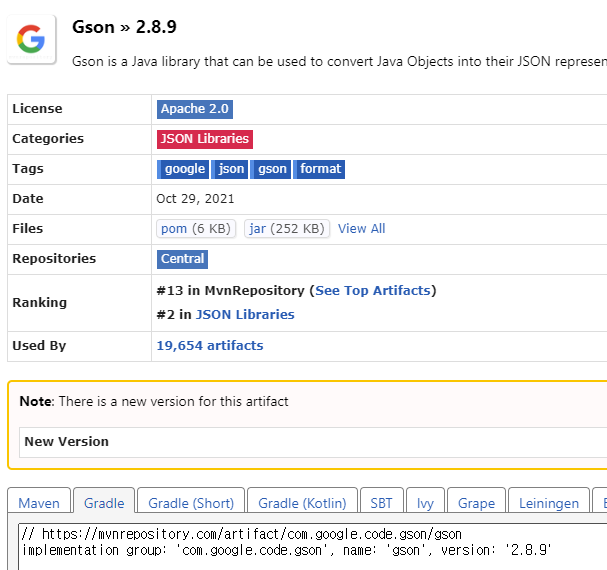This screenshot has width=607, height=570.
Task: Click the 'Categories' row label
Action: [48, 139]
